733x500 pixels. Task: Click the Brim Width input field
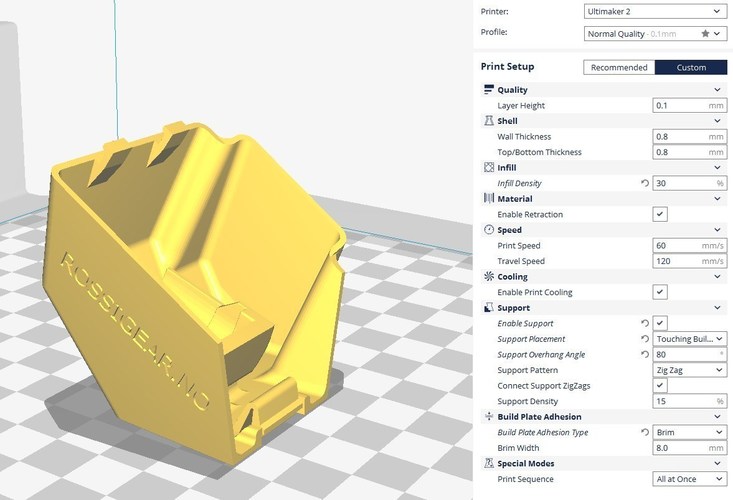coord(689,448)
